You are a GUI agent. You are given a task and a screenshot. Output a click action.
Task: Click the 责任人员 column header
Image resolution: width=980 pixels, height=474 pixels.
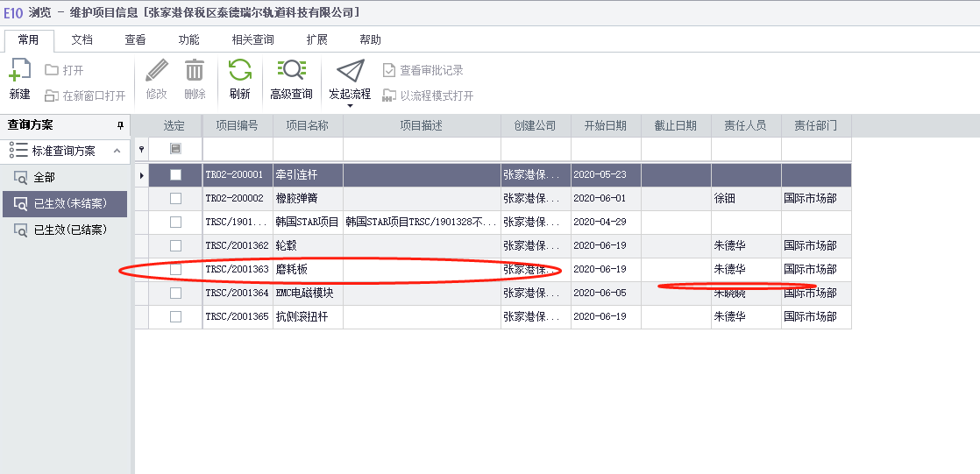[x=746, y=125]
